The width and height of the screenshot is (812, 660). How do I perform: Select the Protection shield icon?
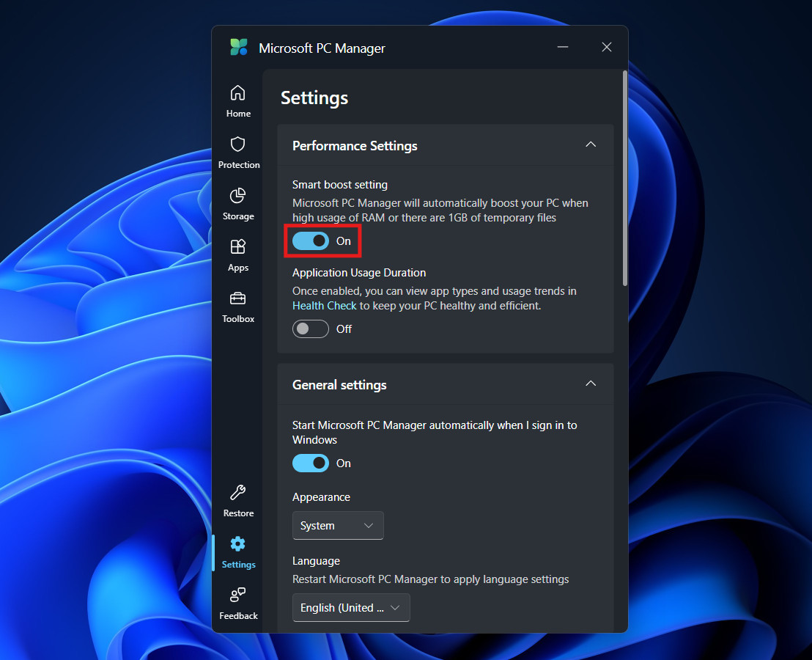(x=238, y=145)
